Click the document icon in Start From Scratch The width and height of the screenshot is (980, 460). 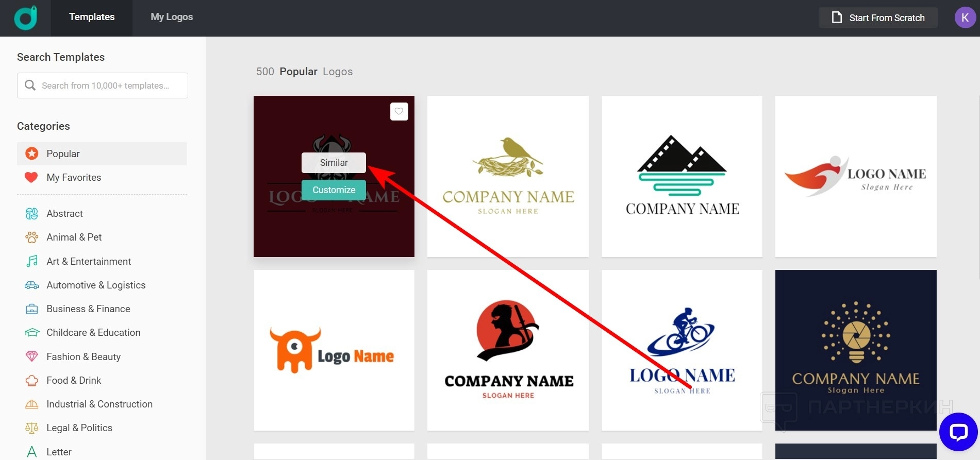click(x=837, y=18)
